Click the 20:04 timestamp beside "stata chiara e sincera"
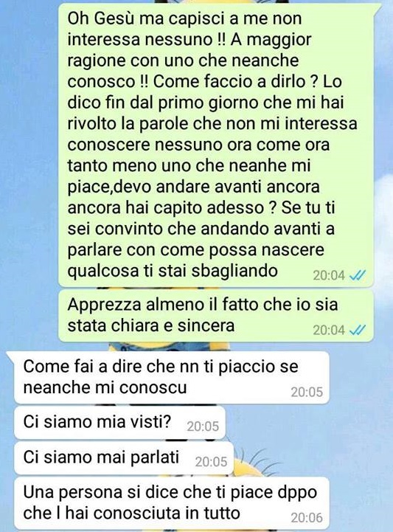Viewport: 393px width, 532px height. (x=329, y=330)
